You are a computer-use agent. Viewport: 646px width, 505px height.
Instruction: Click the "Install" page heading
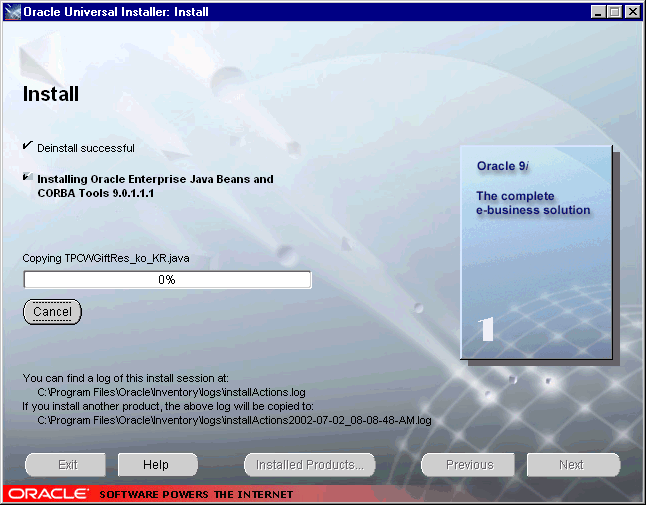51,94
